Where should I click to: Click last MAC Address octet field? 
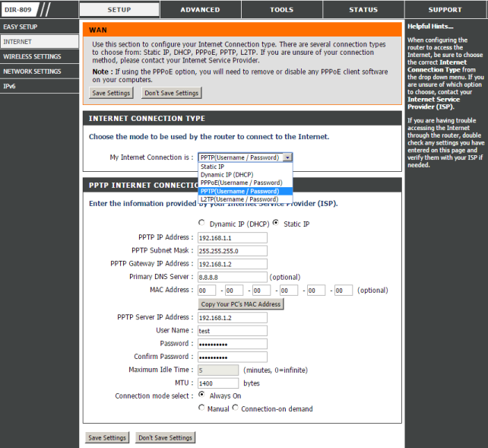pyautogui.click(x=344, y=291)
